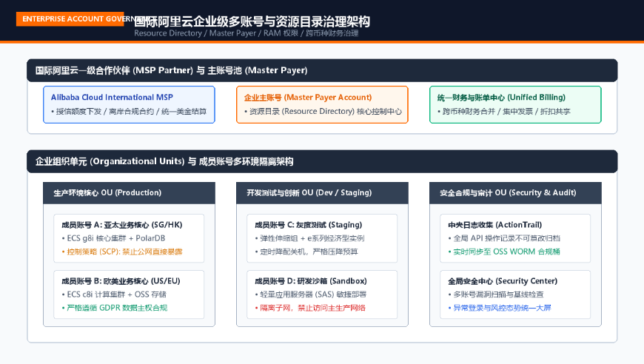Click blue text 异常登录与风控态势统一大屏
The image size is (644, 364).
coord(500,308)
